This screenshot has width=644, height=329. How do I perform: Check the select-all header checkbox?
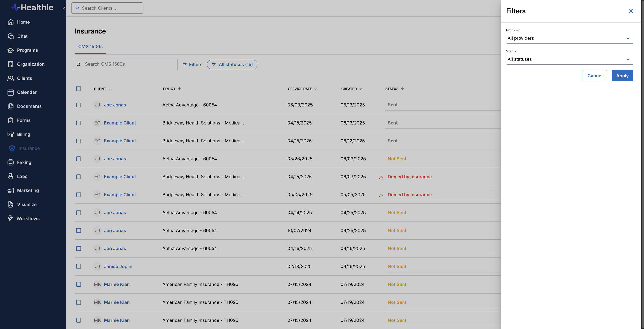[x=79, y=89]
